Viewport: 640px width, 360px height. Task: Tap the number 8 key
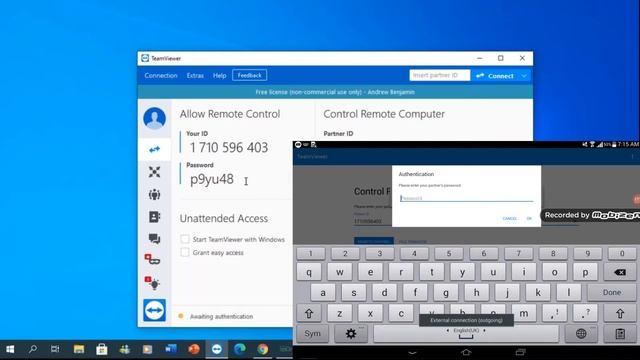pos(553,254)
